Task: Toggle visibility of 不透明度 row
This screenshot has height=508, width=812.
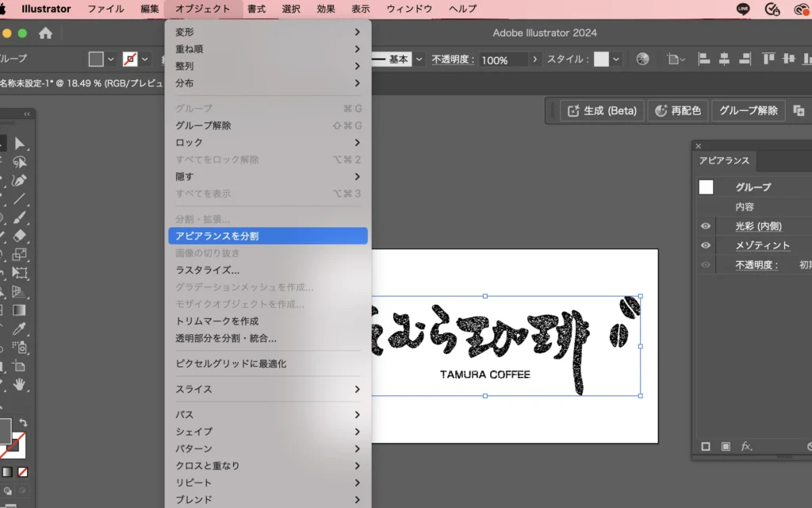Action: click(x=706, y=265)
